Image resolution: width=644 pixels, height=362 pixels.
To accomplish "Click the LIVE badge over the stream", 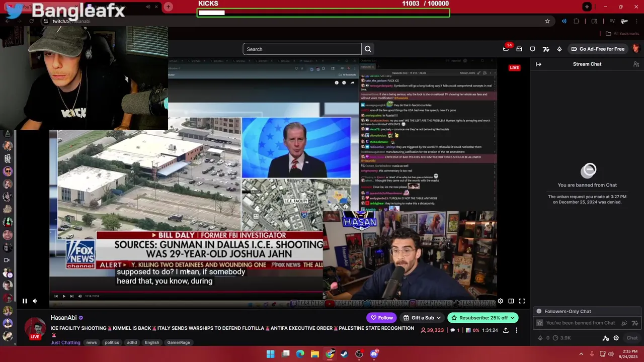I will coord(514,67).
